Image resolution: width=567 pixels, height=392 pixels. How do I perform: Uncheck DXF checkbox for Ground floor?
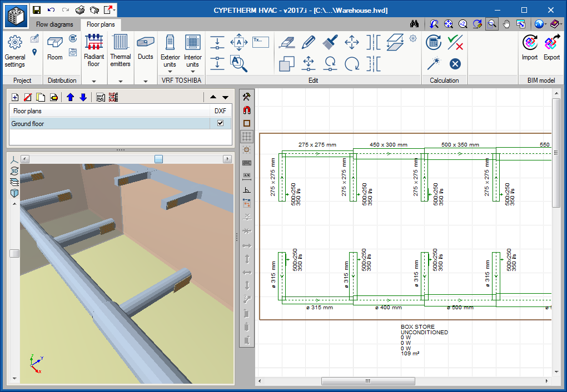tap(220, 123)
